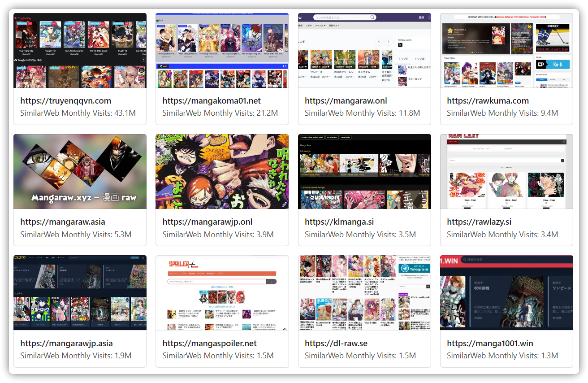Open the manga1001.win site thumbnail
Viewport: 588px width, 383px height.
point(506,293)
